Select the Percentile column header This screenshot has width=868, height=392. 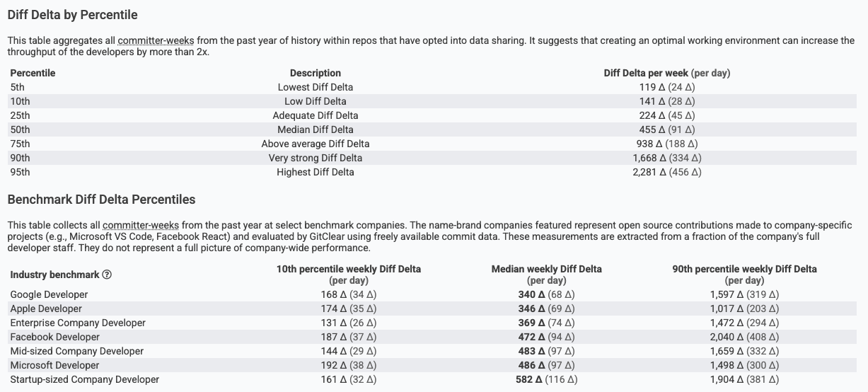click(33, 73)
